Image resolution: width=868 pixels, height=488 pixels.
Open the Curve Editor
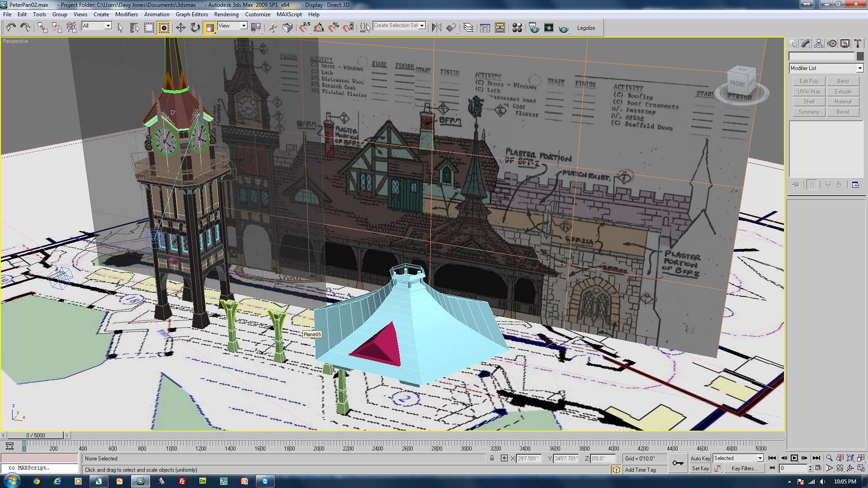(485, 28)
